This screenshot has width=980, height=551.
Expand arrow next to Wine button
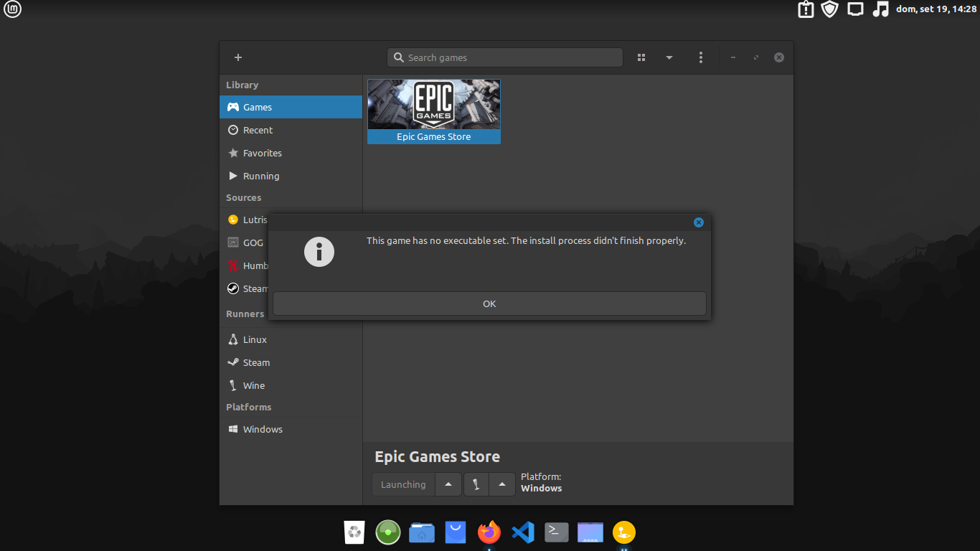pyautogui.click(x=502, y=484)
